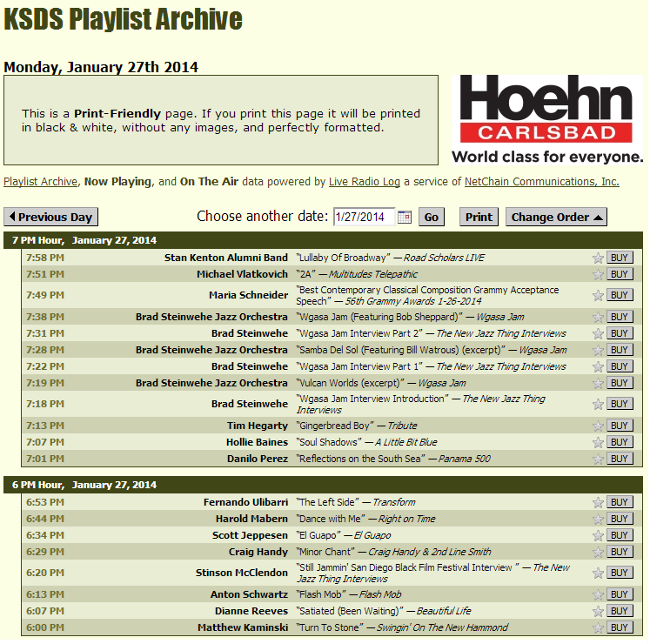Star Reflections on the South Sea

(x=599, y=460)
